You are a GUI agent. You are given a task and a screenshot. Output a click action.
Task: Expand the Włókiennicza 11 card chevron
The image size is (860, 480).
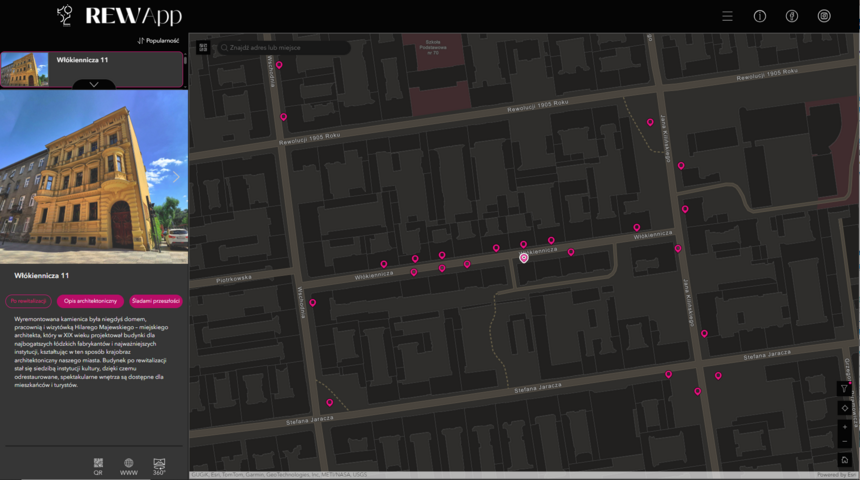(x=93, y=84)
